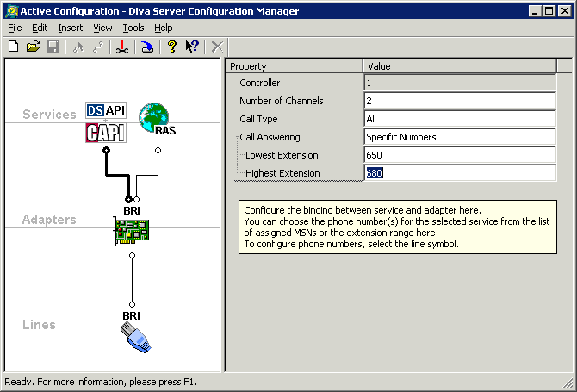The height and width of the screenshot is (392, 577).
Task: Open a configuration file via folder icon
Action: (x=33, y=47)
